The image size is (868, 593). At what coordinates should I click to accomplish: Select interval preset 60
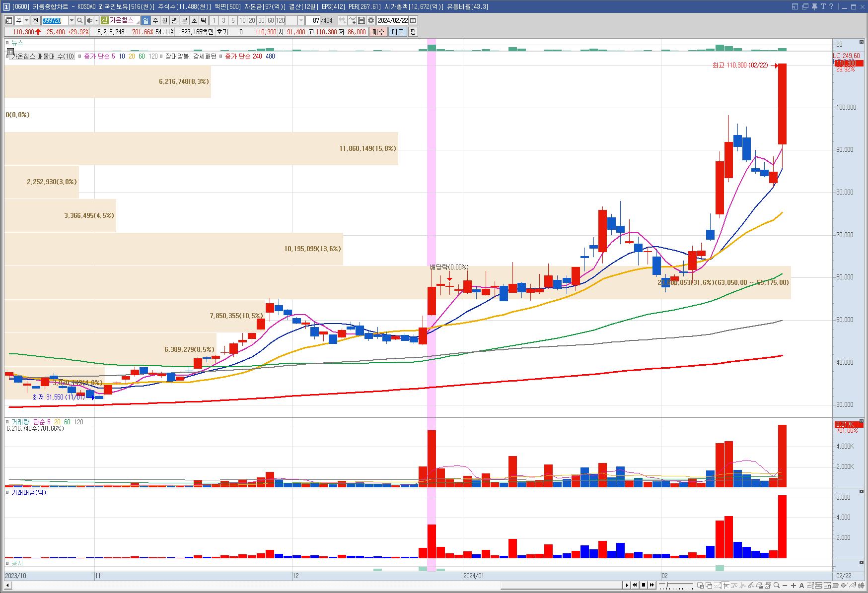pyautogui.click(x=271, y=20)
